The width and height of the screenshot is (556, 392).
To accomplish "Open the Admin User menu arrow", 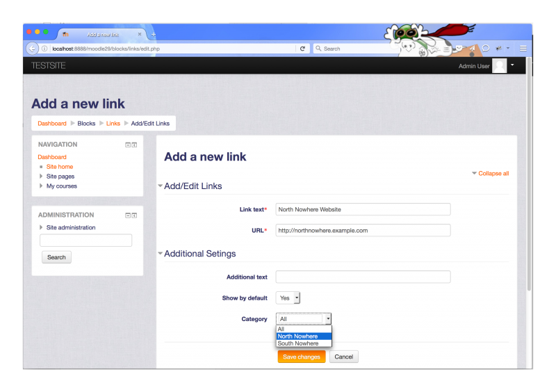I will tap(512, 65).
